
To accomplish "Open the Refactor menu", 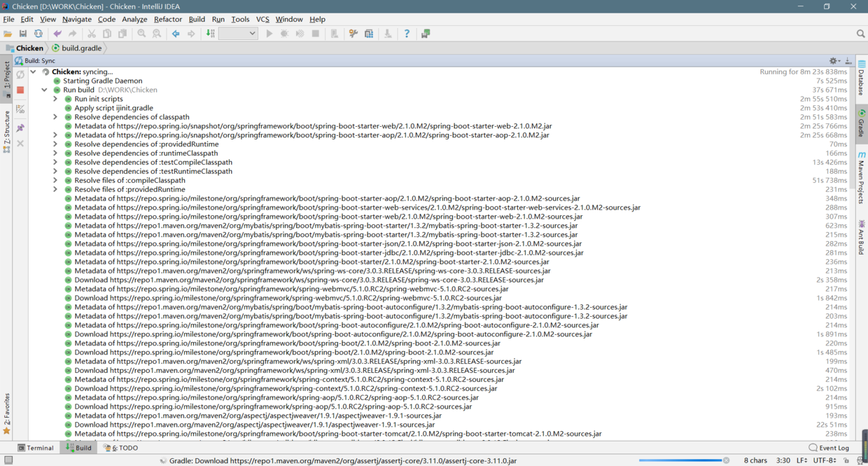I will click(x=167, y=20).
